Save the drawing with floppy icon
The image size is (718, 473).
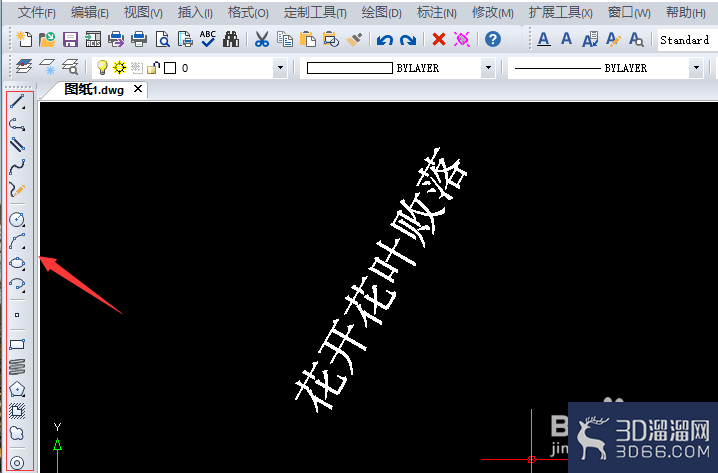(70, 39)
